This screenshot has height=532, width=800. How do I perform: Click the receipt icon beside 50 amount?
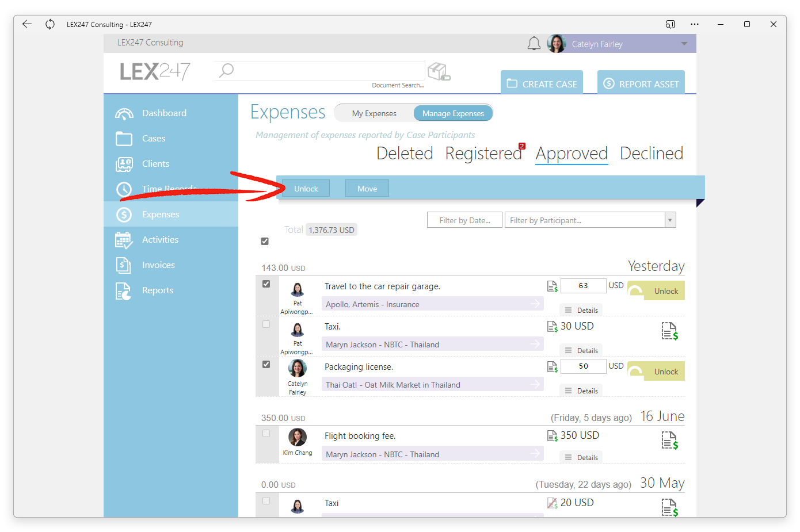[553, 367]
